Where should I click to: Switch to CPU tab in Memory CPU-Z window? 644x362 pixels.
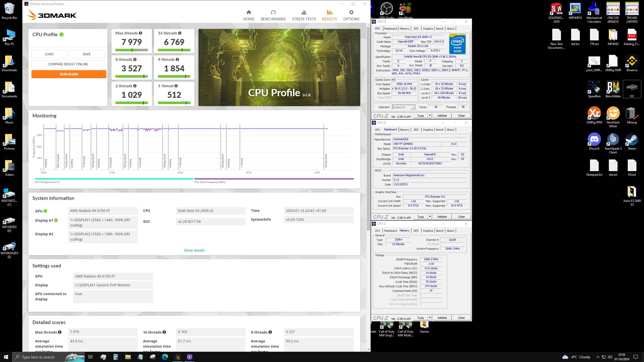point(377,231)
